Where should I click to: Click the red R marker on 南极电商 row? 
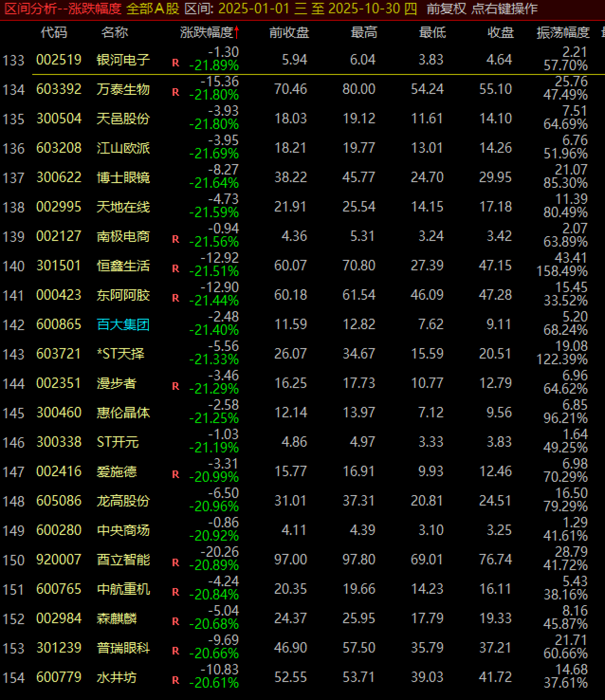[x=175, y=239]
